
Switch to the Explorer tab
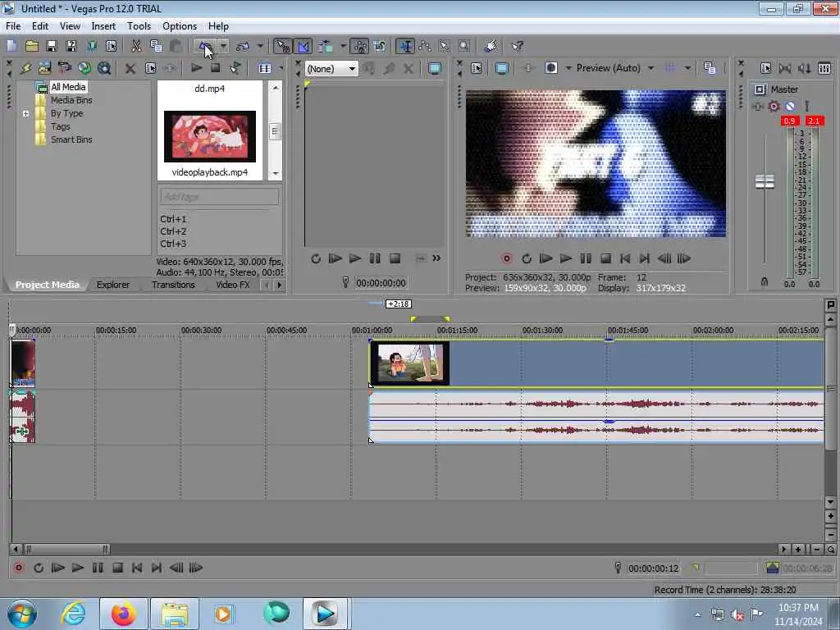[x=113, y=285]
